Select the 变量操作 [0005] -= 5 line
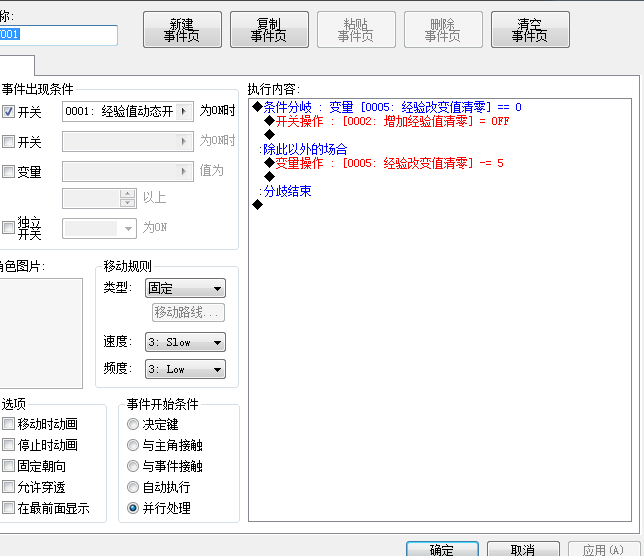 coord(384,163)
